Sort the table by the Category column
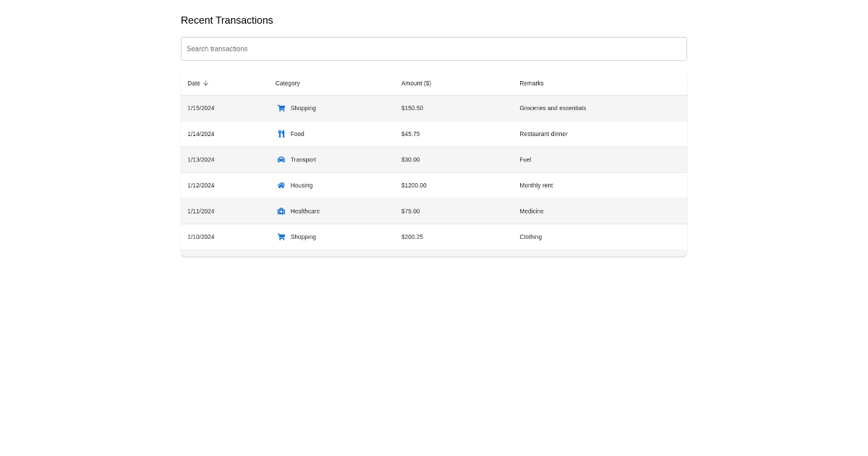868x456 pixels. pos(287,83)
